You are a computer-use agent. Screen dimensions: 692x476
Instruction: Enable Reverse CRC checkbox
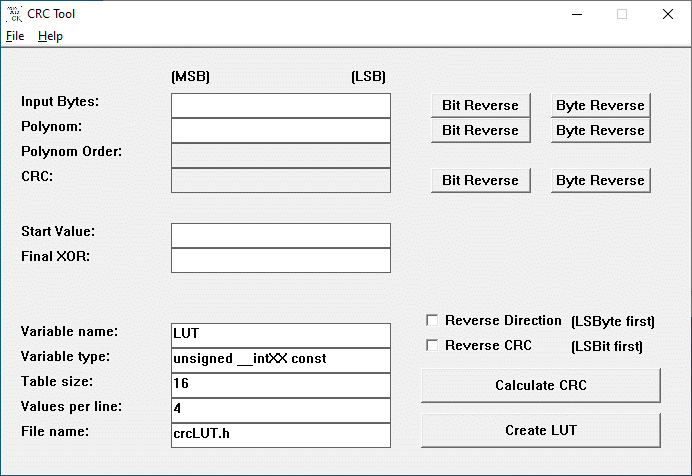[x=432, y=345]
